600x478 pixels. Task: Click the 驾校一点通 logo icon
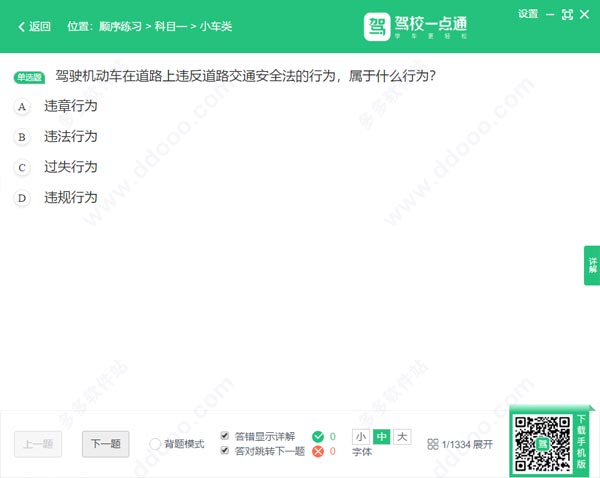[x=377, y=26]
